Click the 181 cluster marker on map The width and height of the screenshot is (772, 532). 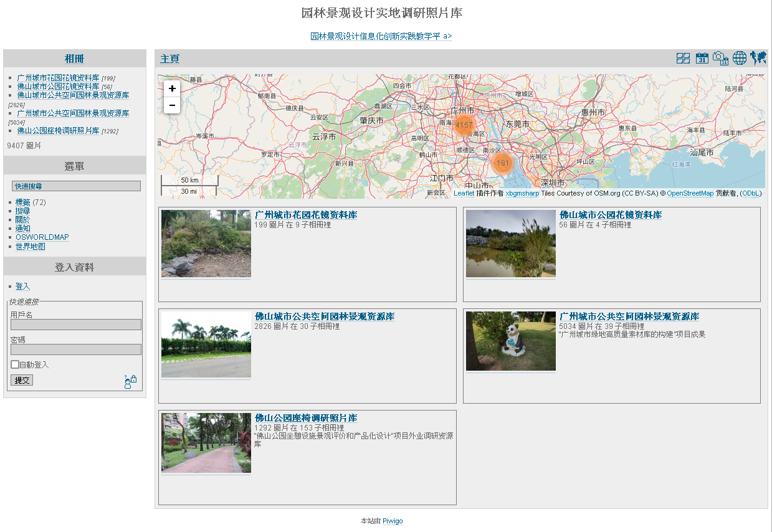502,163
